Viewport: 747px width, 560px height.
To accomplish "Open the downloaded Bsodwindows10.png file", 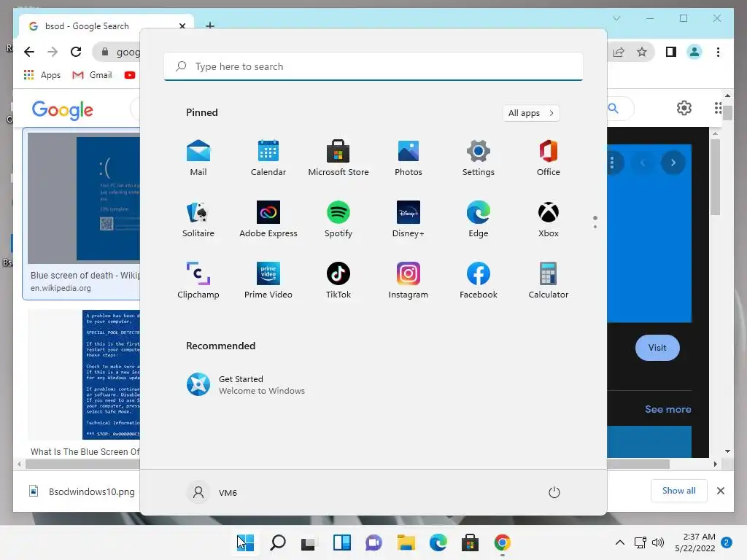I will pyautogui.click(x=82, y=491).
